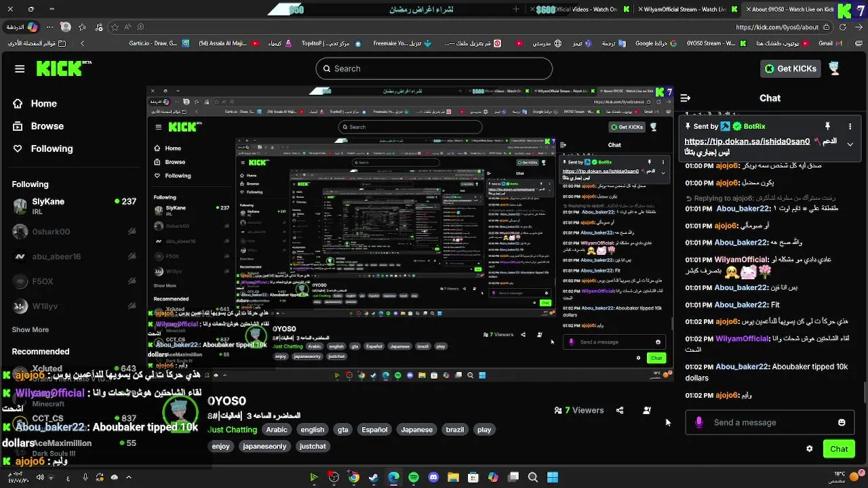This screenshot has width=868, height=488.
Task: Open F5OX channel in Following list
Action: click(74, 281)
